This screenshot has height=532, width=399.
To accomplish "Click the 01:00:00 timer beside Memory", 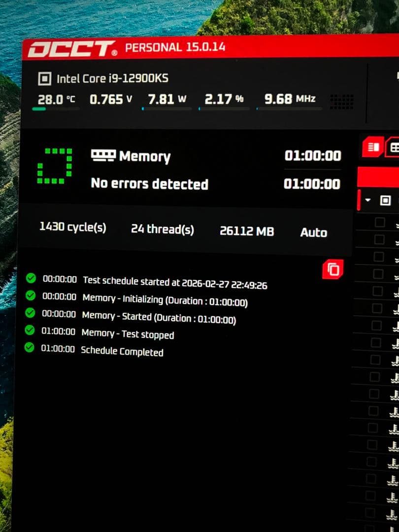I will pyautogui.click(x=313, y=155).
